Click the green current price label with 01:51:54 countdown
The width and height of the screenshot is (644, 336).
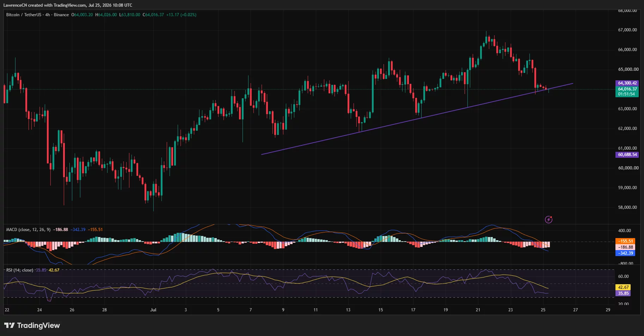pyautogui.click(x=627, y=92)
